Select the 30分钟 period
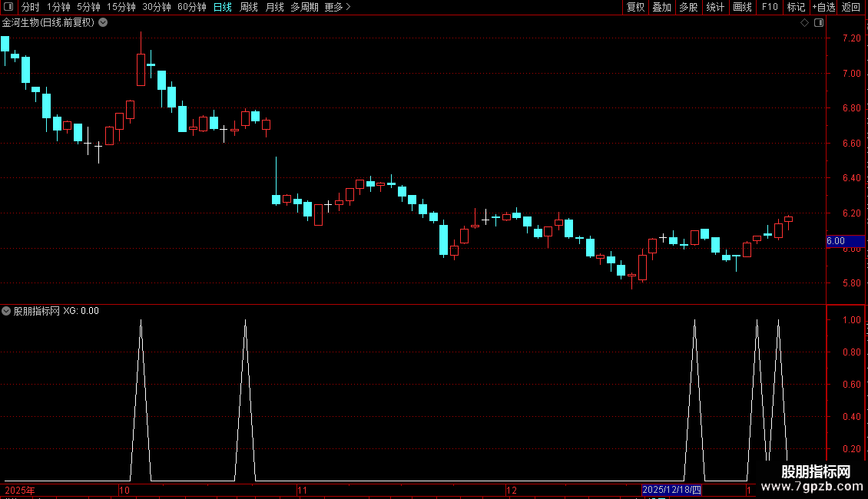This screenshot has width=868, height=499. click(x=157, y=7)
